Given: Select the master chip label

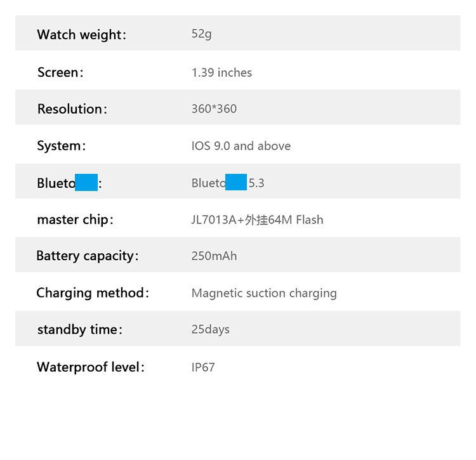Looking at the screenshot, I should click(x=75, y=220).
